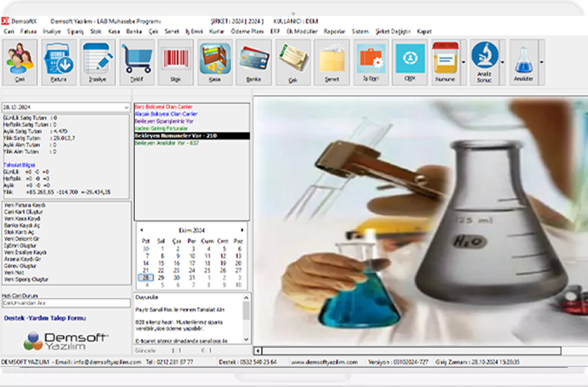
Task: Click Yeni Fatura Kaydı shortcut
Action: [x=25, y=206]
